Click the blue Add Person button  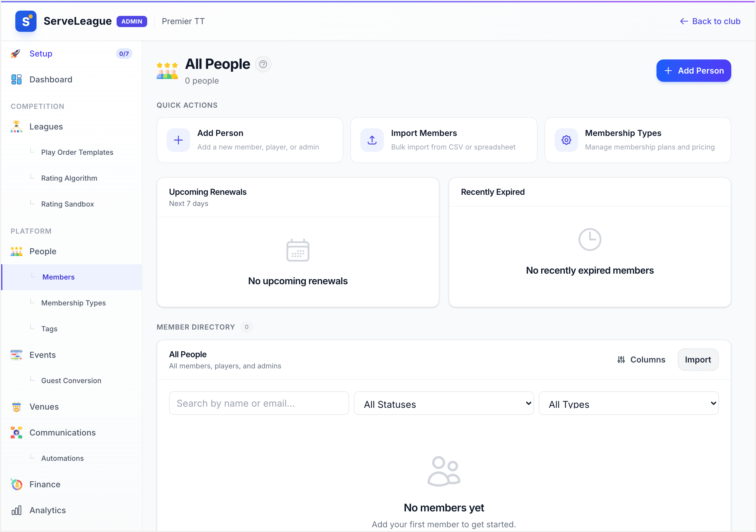(693, 70)
